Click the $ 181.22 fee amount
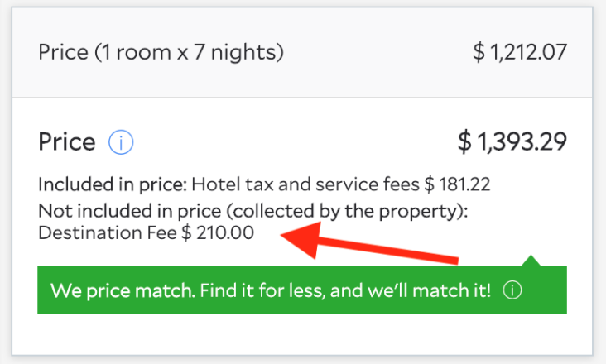This screenshot has width=606, height=364. pos(457,184)
